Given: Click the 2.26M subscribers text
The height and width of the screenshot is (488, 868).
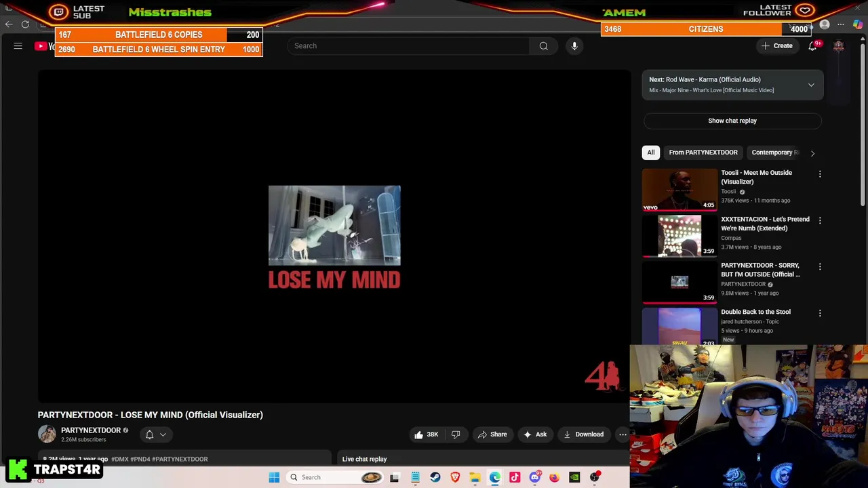Looking at the screenshot, I should coord(83,440).
